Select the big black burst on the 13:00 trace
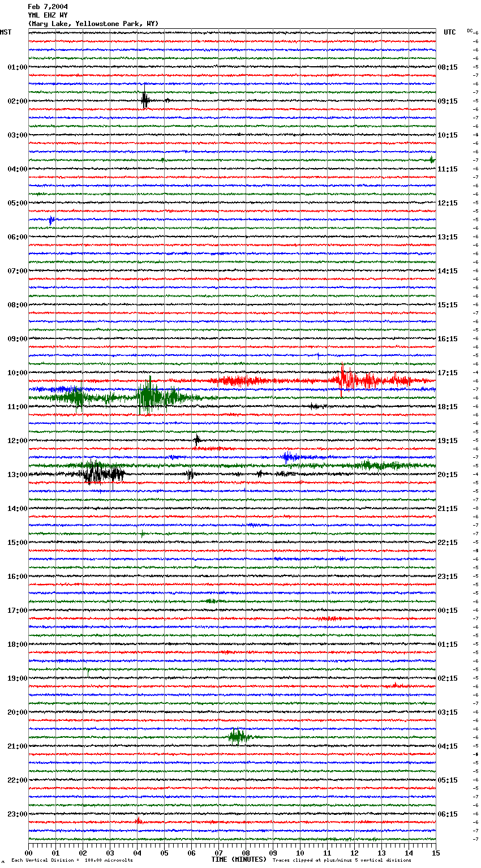481x868 pixels. click(102, 473)
